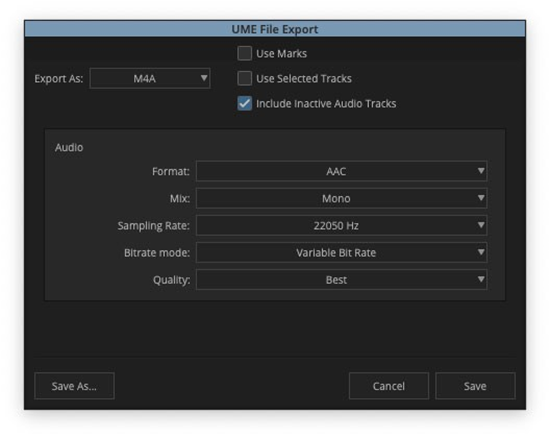The width and height of the screenshot is (550, 438).
Task: Click the arrow icon on Mix dropdown
Action: point(481,198)
